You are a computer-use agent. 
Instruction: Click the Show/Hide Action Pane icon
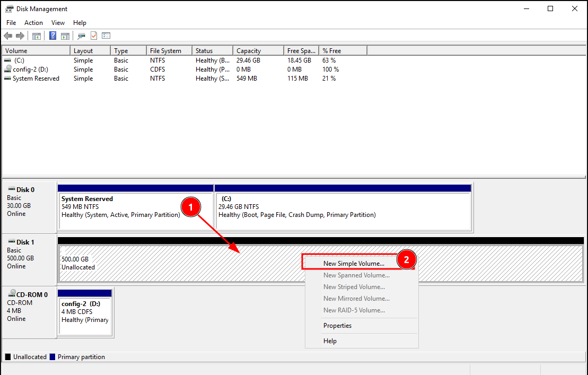65,36
